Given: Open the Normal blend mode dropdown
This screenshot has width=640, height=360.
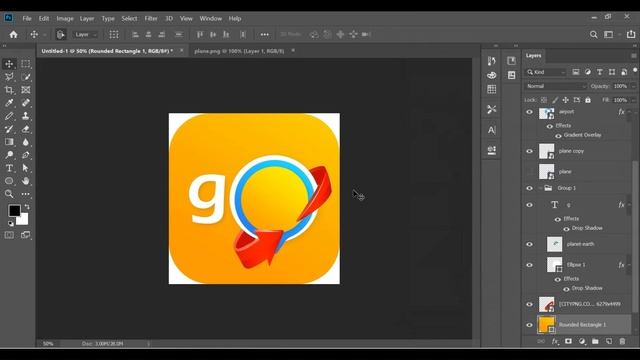Looking at the screenshot, I should coord(556,86).
